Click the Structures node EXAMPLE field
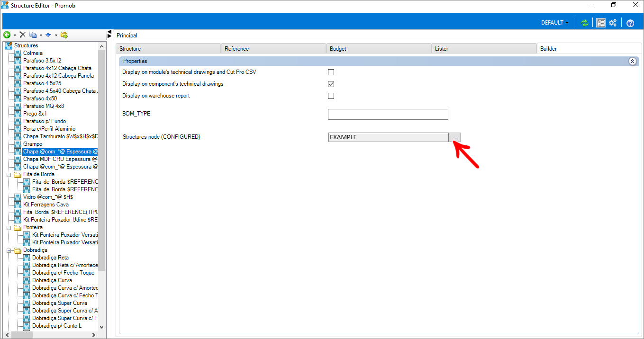The width and height of the screenshot is (644, 339). [388, 137]
